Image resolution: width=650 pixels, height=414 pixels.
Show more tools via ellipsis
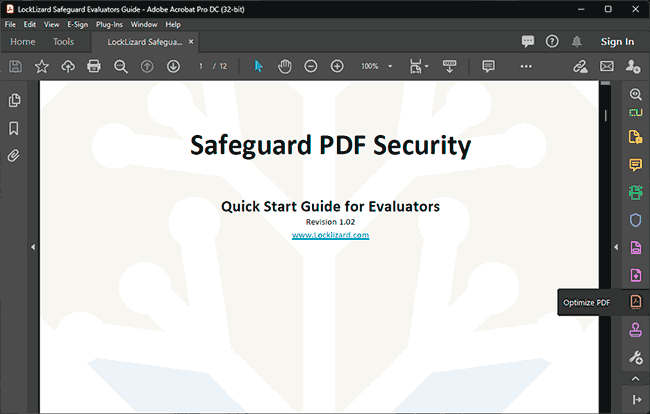click(x=526, y=66)
